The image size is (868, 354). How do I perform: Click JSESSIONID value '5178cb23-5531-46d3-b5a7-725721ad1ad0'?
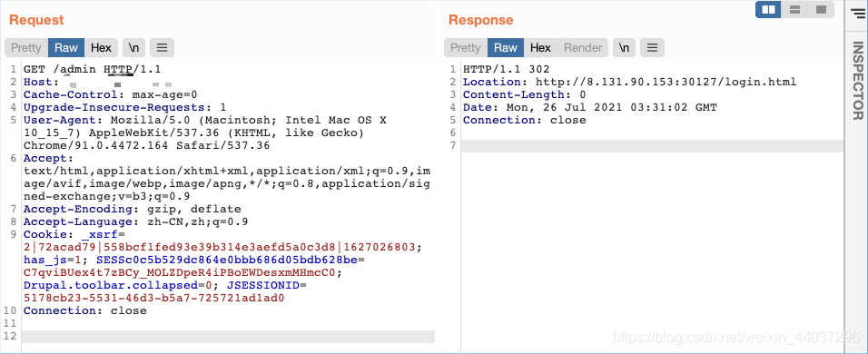pos(153,298)
